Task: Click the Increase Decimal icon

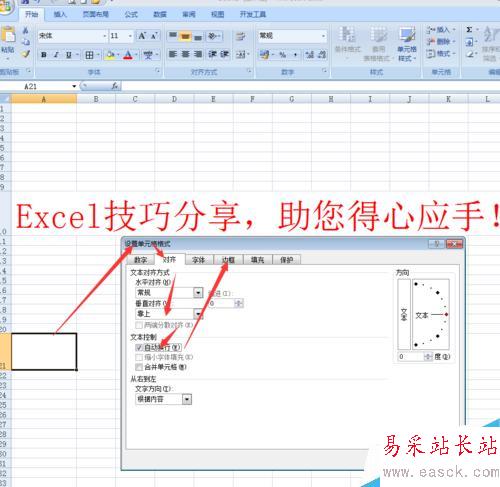Action: pos(310,55)
